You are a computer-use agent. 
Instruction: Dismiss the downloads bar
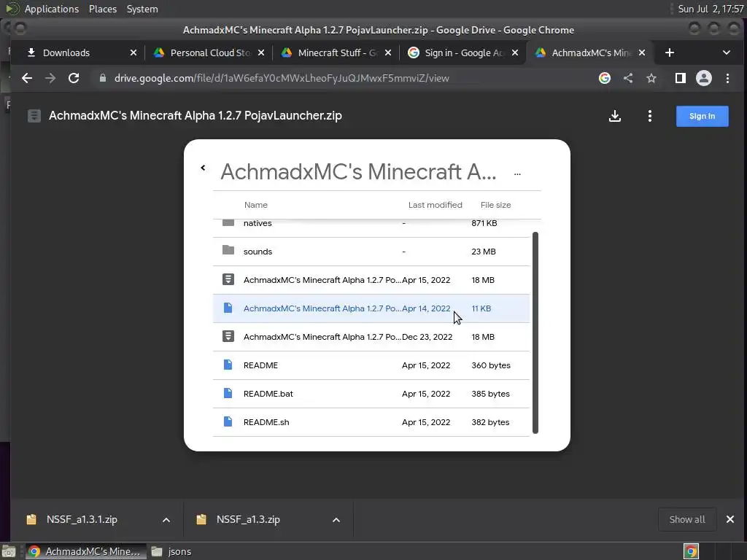point(729,519)
